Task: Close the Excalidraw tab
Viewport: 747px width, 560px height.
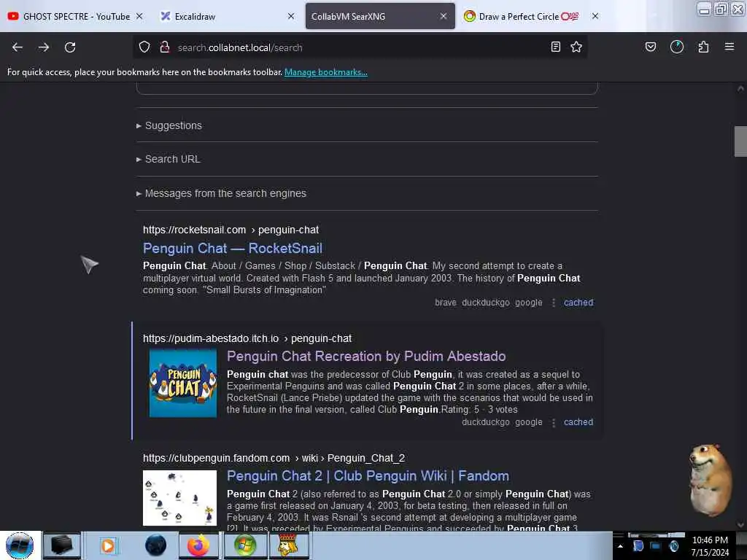Action: pyautogui.click(x=291, y=16)
